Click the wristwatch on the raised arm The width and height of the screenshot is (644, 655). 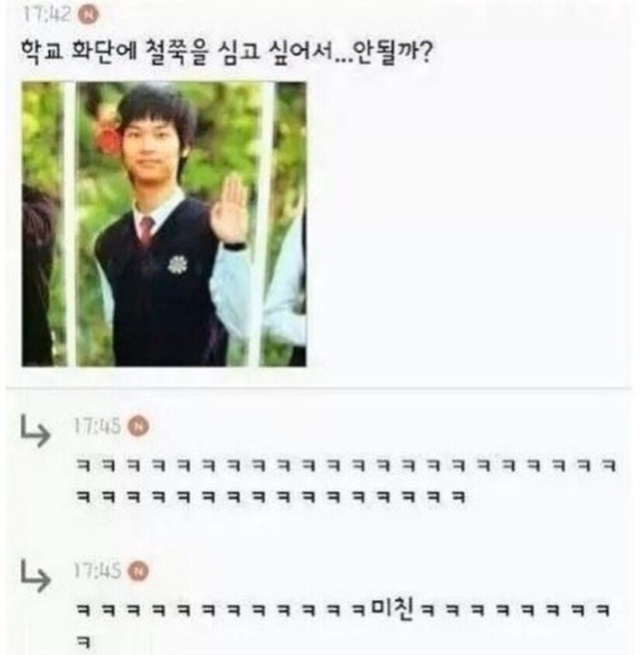(235, 246)
